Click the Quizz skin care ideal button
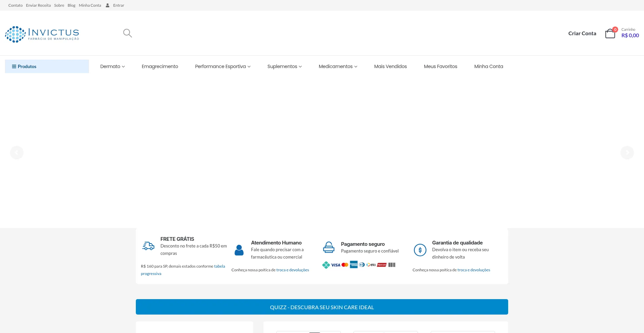Viewport: 644px width, 333px height. click(322, 307)
